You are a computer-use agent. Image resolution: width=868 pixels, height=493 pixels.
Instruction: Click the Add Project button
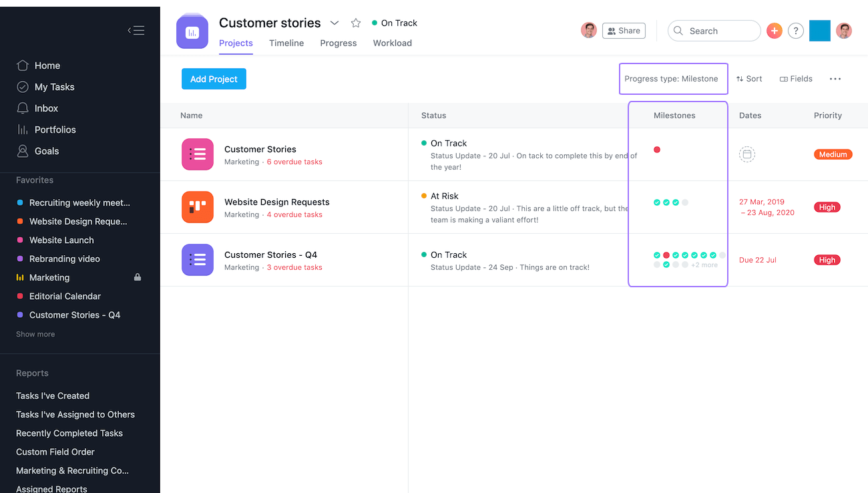point(214,79)
